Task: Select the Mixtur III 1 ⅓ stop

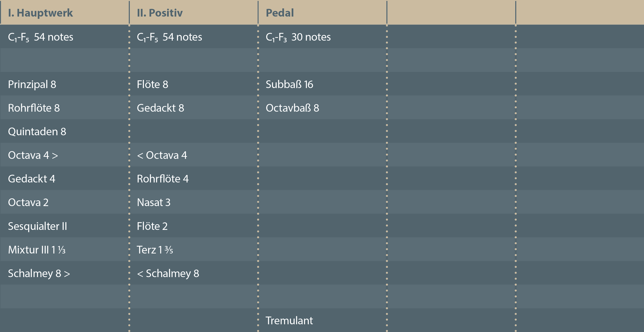Action: 37,250
